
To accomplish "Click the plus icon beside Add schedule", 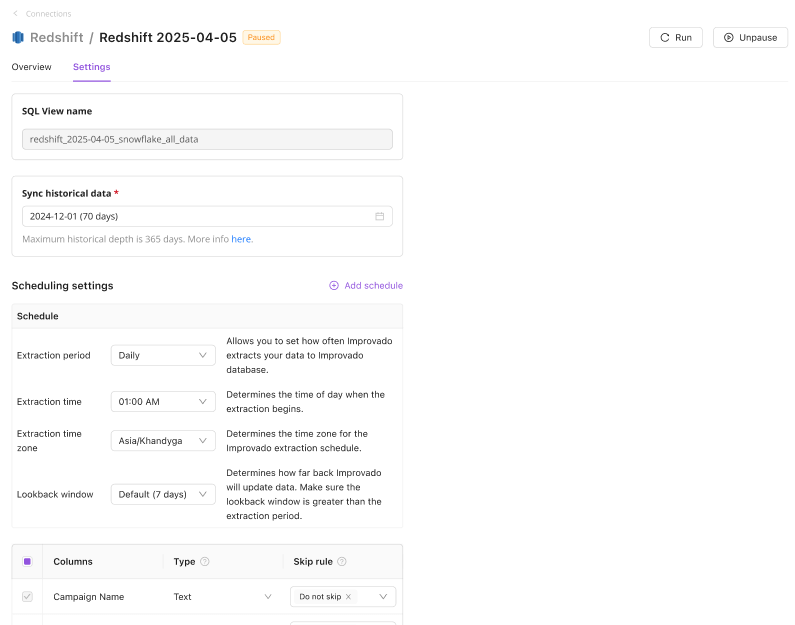I will (x=334, y=286).
